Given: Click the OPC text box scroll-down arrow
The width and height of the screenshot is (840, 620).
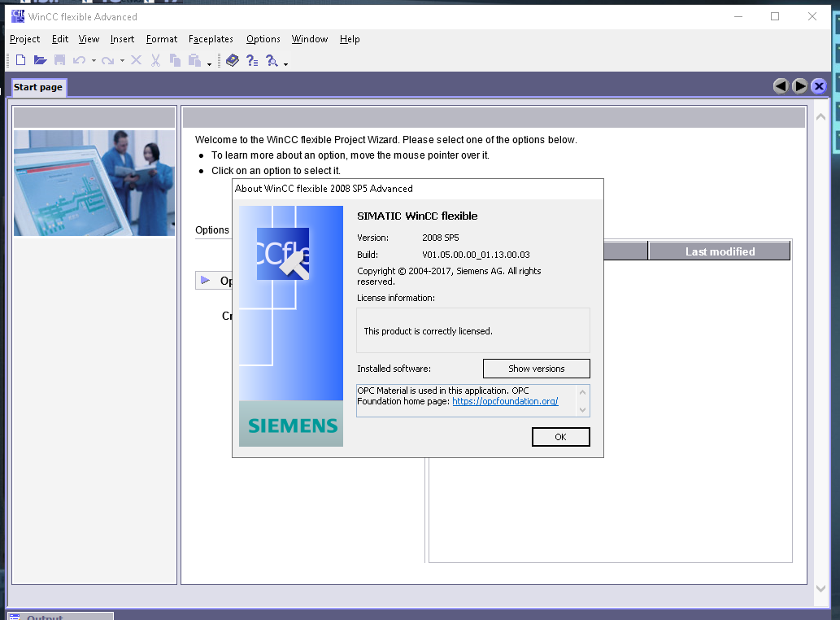Looking at the screenshot, I should 582,408.
